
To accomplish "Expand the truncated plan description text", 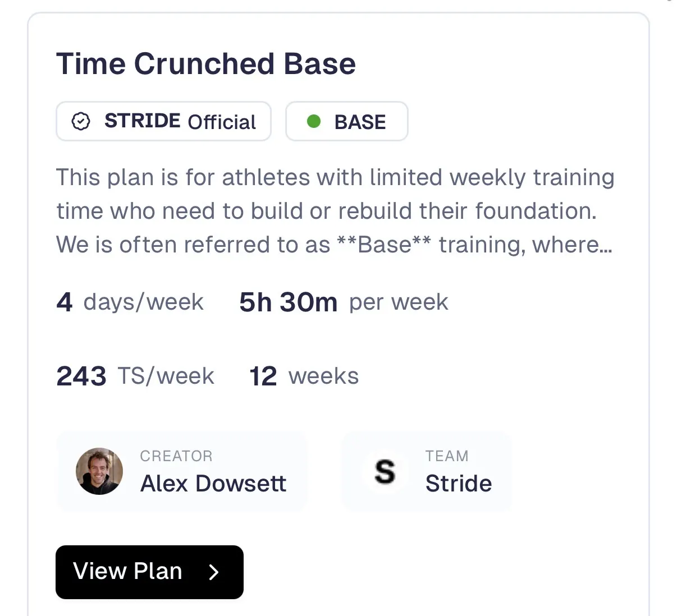I will pos(335,211).
